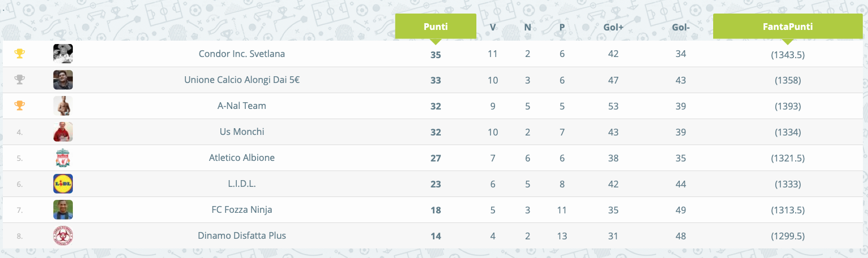Open the L.I.D.L. team name link

pos(242,184)
